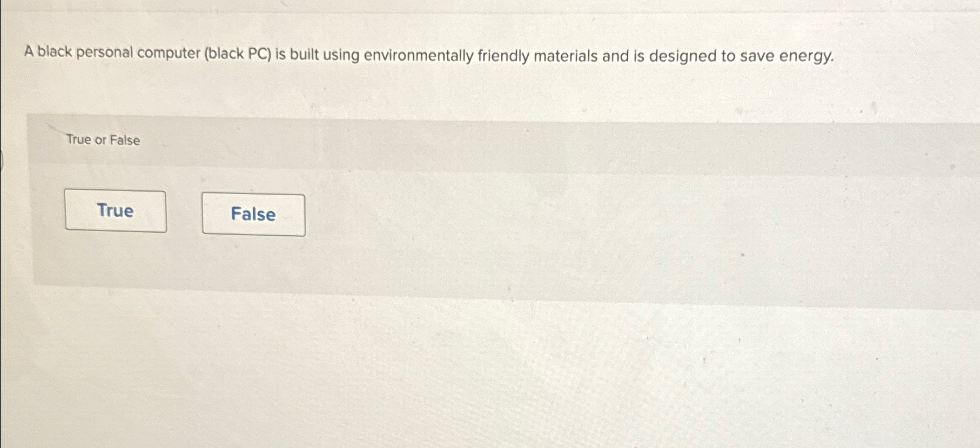Choose True for the black PC statement

click(115, 211)
